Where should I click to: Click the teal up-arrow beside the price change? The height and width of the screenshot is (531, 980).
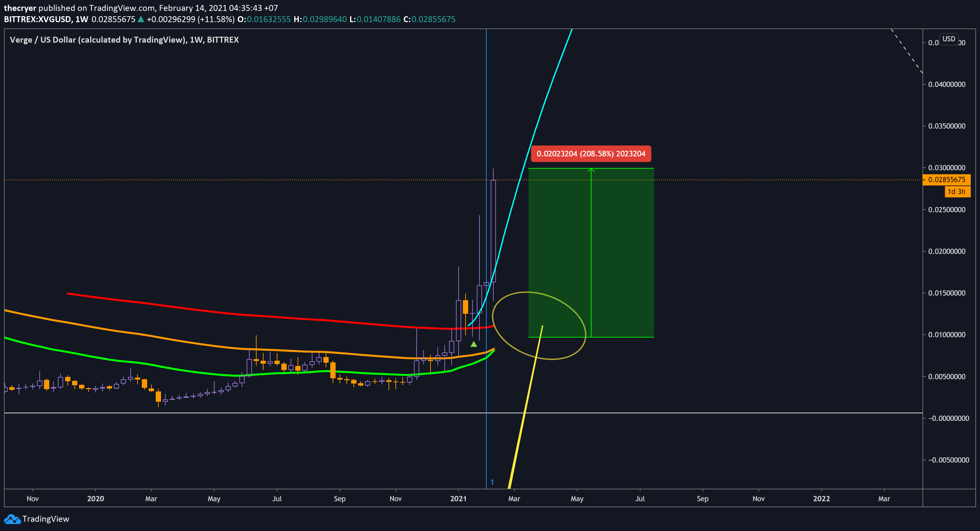pyautogui.click(x=141, y=19)
